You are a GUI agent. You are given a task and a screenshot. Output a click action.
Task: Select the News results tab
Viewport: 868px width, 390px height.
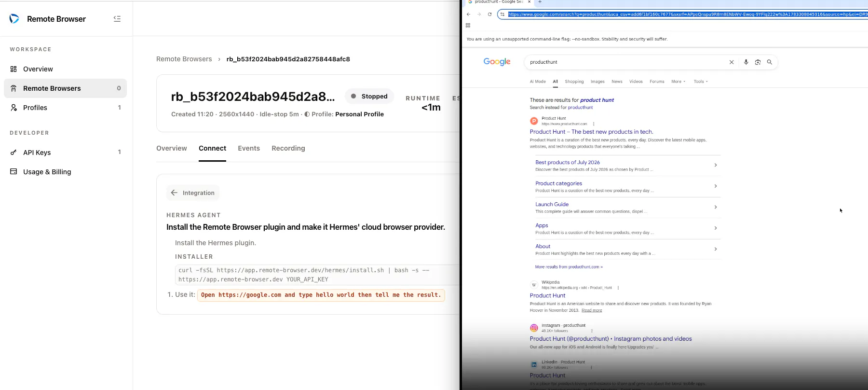[617, 82]
